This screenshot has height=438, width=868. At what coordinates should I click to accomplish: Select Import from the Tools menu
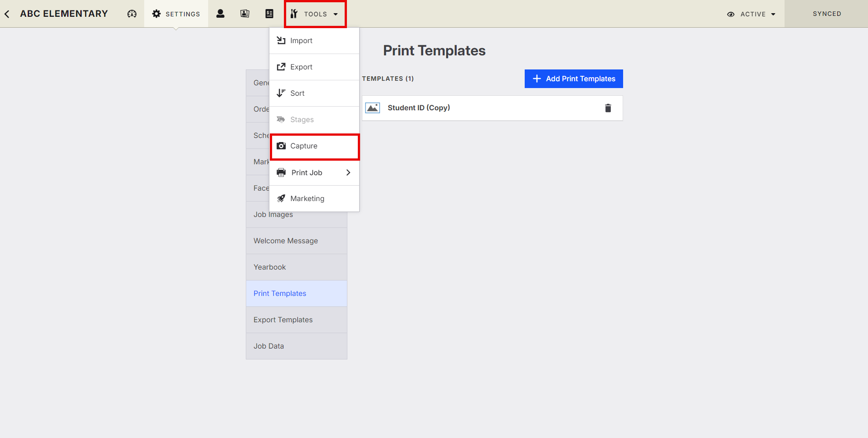[301, 41]
